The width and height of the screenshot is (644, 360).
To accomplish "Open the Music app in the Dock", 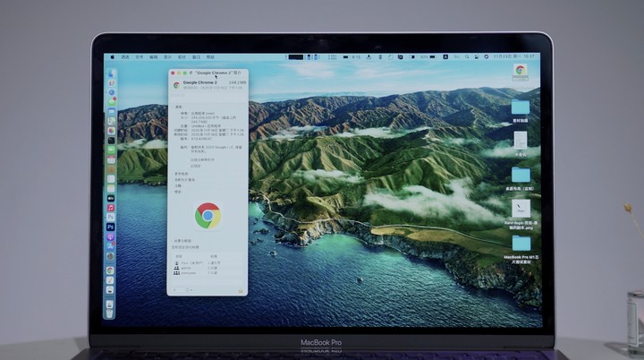I will click(x=111, y=208).
